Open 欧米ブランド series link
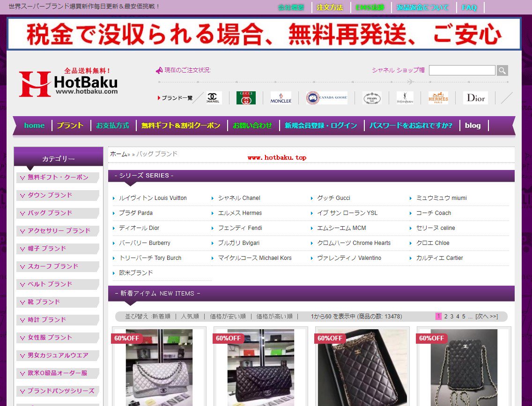The width and height of the screenshot is (532, 406). [x=136, y=273]
